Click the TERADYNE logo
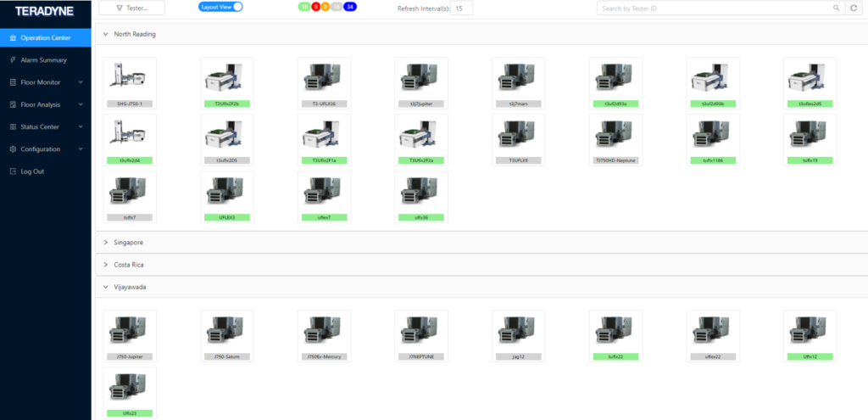Image resolution: width=868 pixels, height=420 pixels. (x=42, y=11)
